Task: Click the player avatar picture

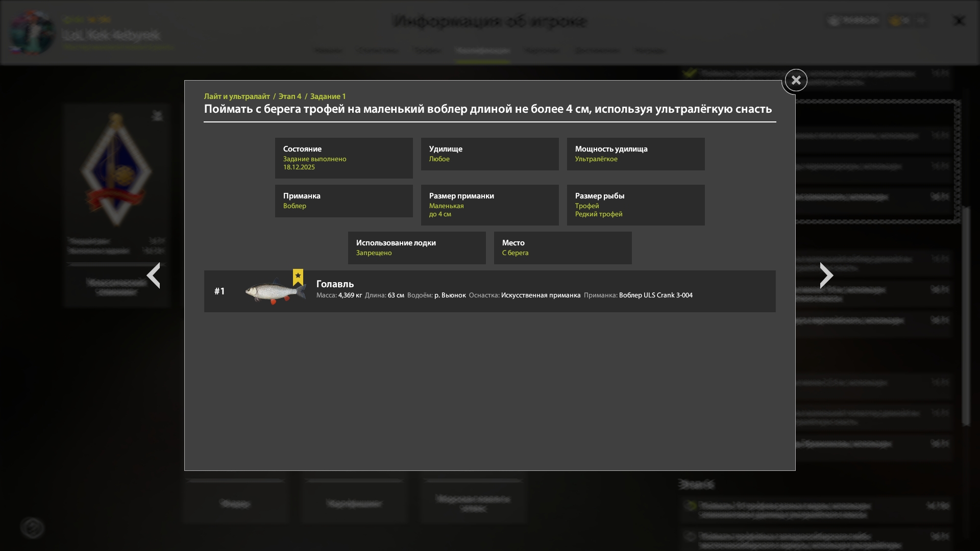Action: coord(32,33)
